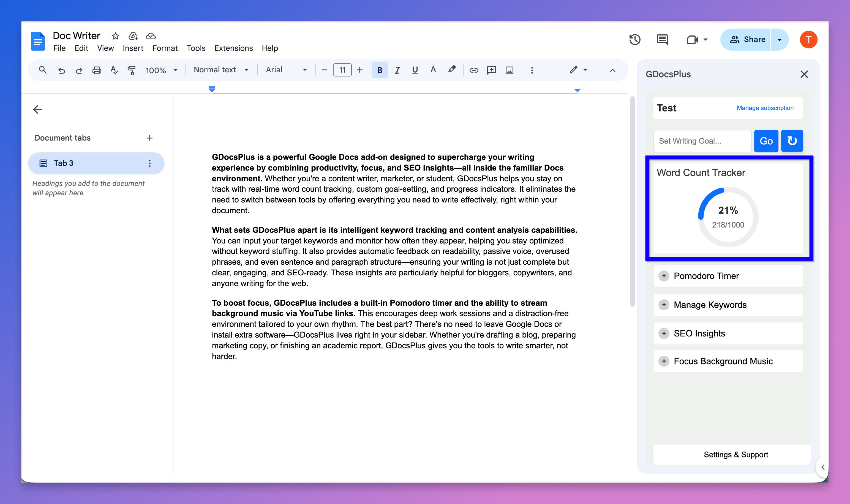Click the spelling check icon

tap(114, 70)
